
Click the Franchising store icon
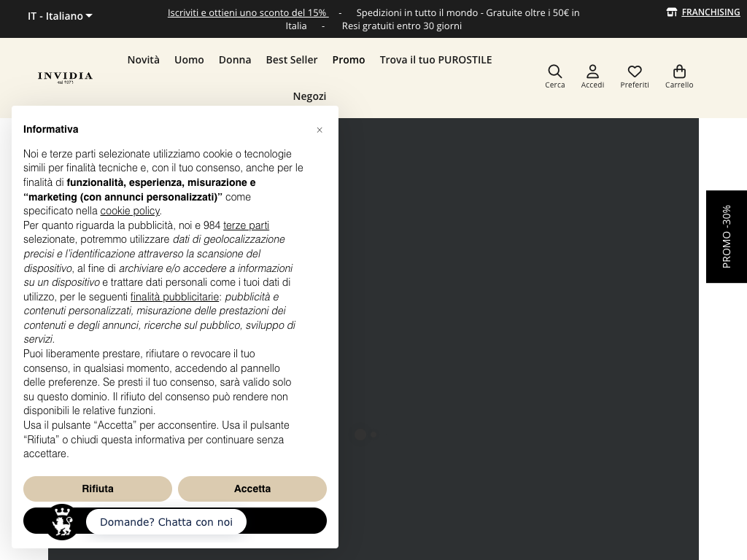coord(672,12)
